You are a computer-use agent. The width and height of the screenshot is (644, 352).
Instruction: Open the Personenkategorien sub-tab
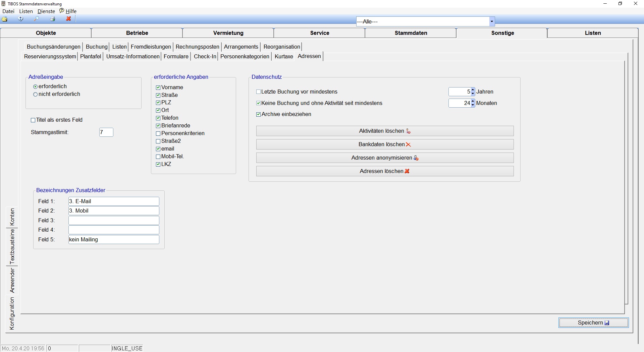pos(245,56)
